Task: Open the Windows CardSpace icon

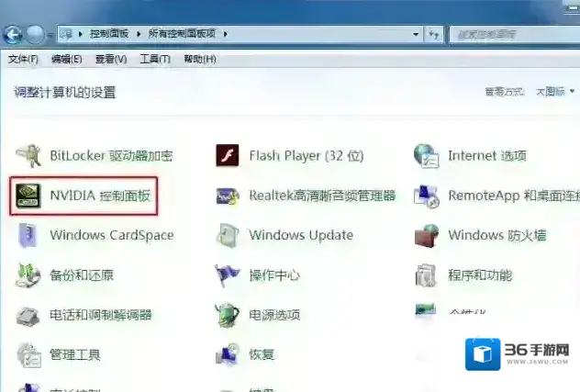Action: point(28,235)
